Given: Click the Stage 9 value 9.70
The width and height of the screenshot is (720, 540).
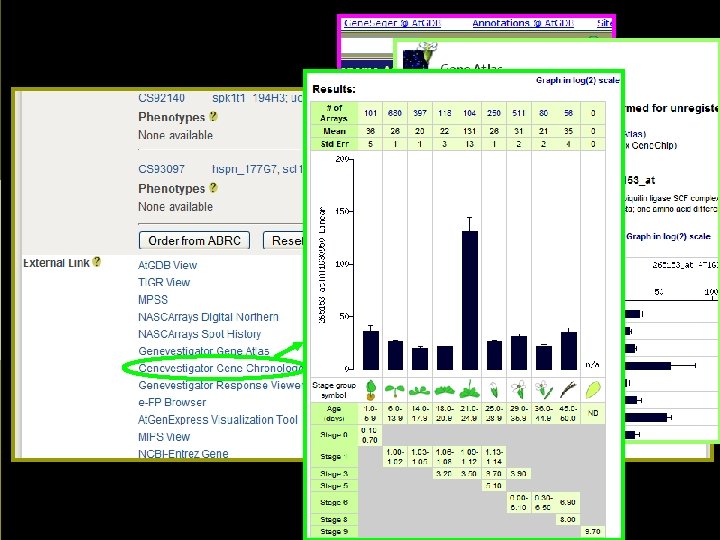Looking at the screenshot, I should pos(593,532).
